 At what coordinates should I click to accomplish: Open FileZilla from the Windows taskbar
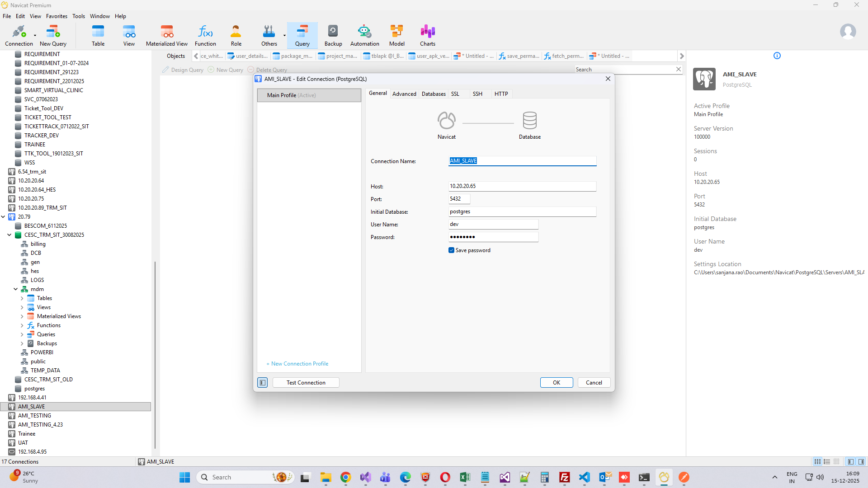[564, 478]
